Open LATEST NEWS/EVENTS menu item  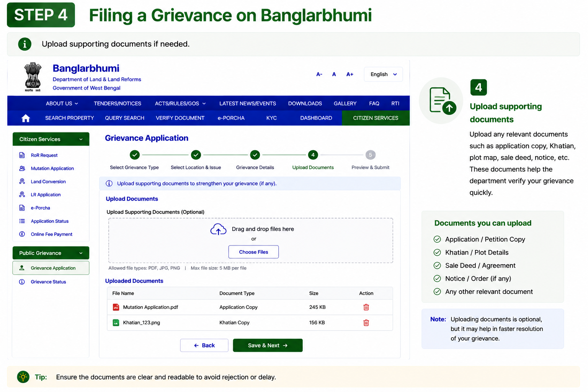[248, 103]
